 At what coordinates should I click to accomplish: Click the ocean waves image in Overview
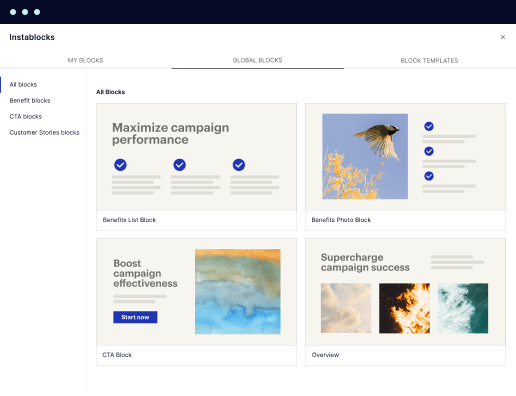(x=463, y=308)
